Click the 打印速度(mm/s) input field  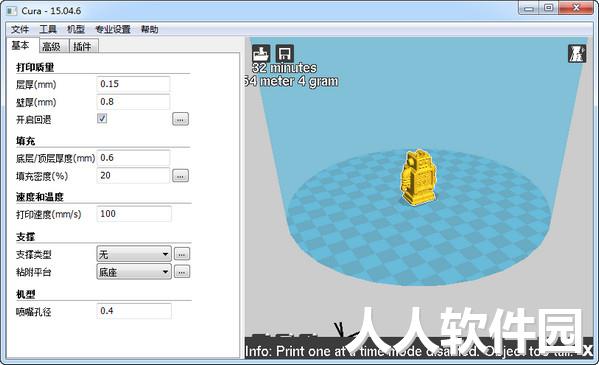(134, 214)
